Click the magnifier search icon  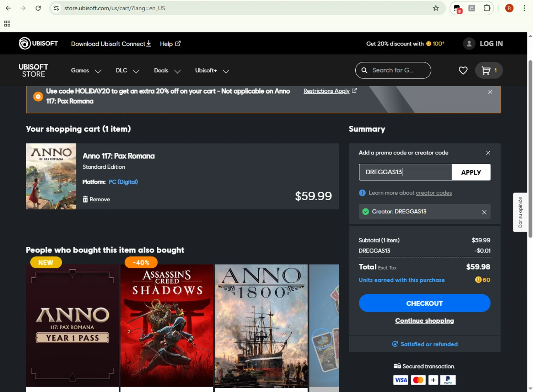pyautogui.click(x=364, y=70)
